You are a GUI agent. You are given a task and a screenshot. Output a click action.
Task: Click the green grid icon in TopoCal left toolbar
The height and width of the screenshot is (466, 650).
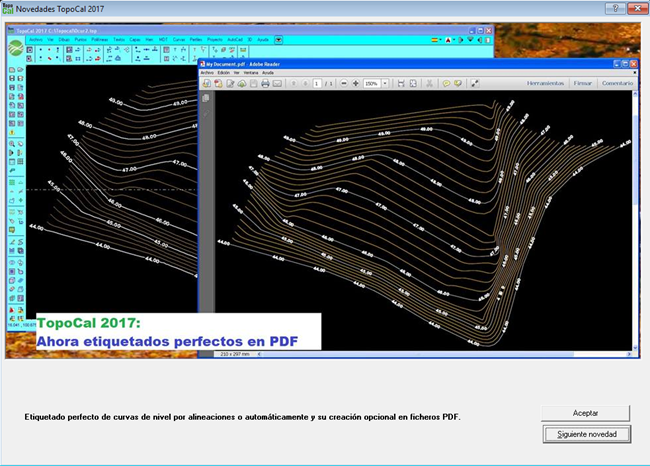click(x=12, y=182)
